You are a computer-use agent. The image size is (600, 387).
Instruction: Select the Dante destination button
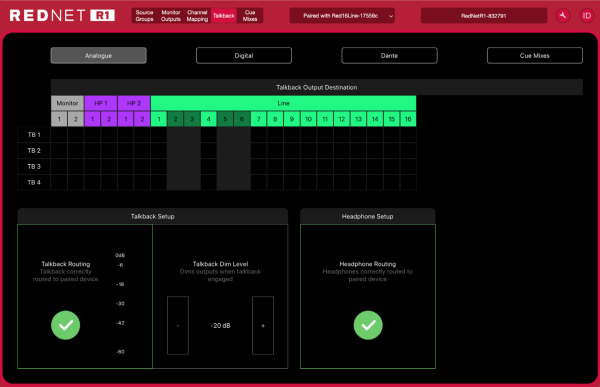coord(389,56)
